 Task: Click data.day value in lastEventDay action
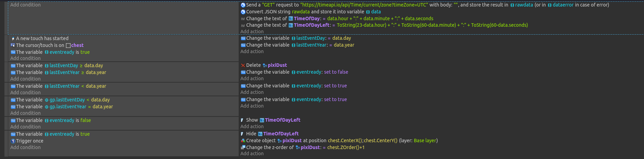coord(342,38)
